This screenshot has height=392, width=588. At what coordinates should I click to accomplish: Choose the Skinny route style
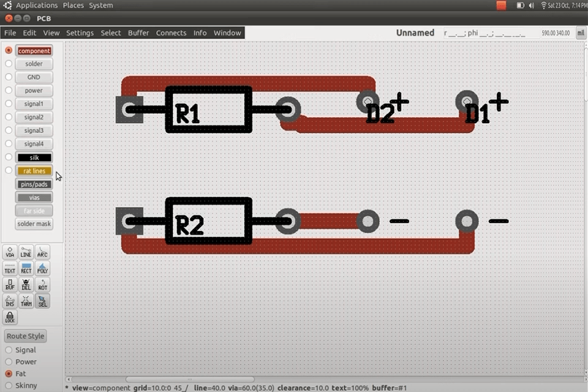[9, 385]
